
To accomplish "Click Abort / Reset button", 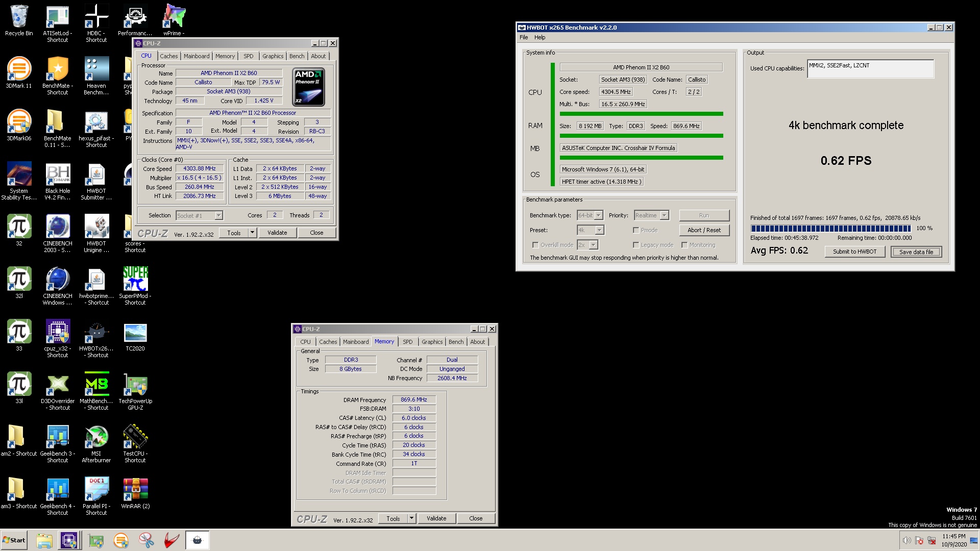I will coord(704,230).
